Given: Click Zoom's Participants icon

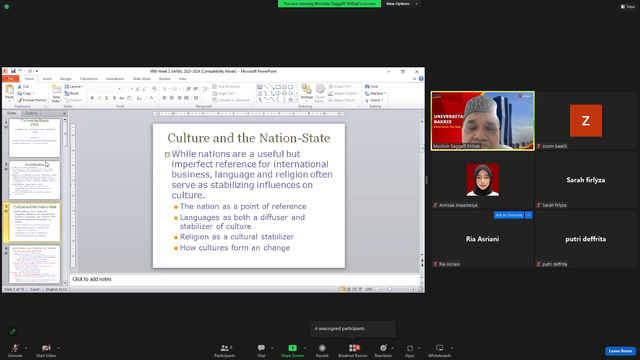Looking at the screenshot, I should click(224, 348).
